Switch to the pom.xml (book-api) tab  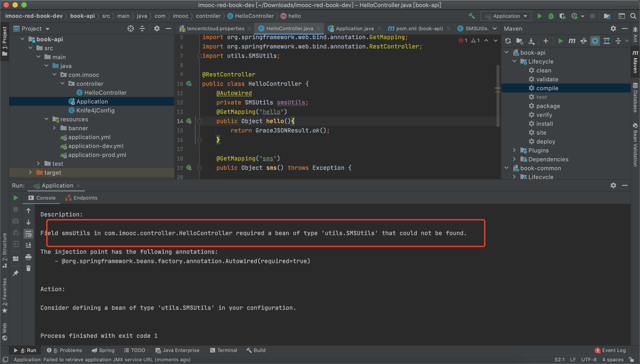coord(419,28)
